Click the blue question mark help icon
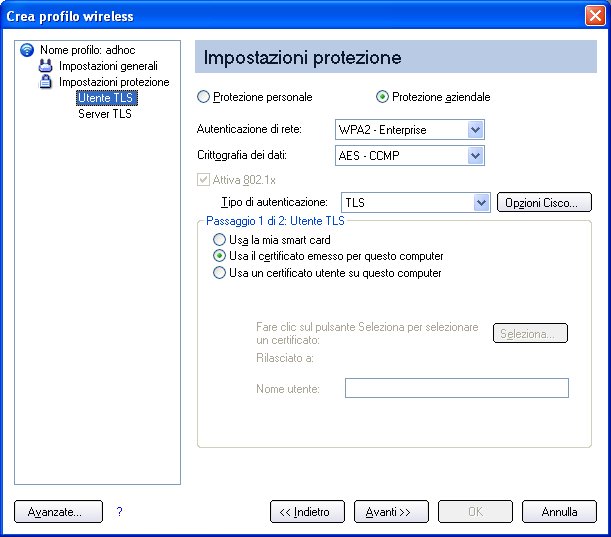This screenshot has height=537, width=611. (119, 511)
